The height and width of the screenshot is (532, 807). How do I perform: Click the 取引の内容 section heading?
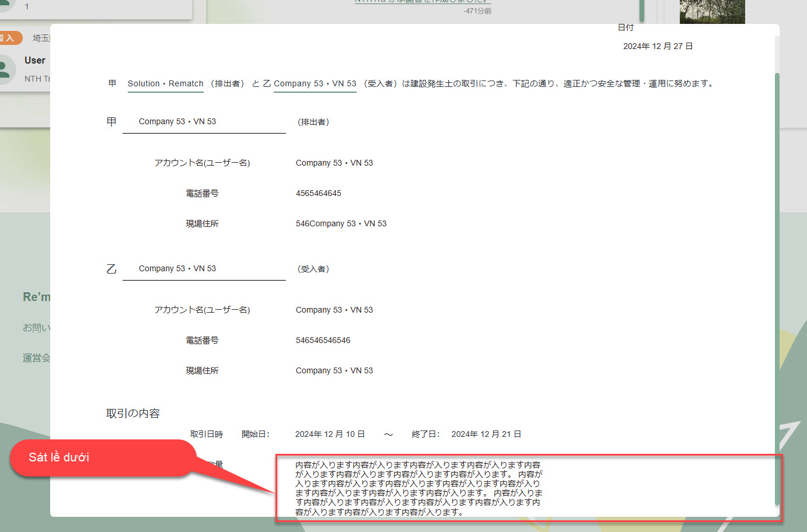coord(133,414)
